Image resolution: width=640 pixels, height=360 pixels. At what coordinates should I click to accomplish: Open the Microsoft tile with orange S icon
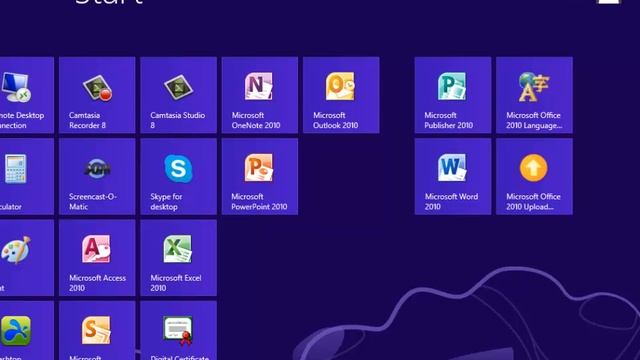97,331
